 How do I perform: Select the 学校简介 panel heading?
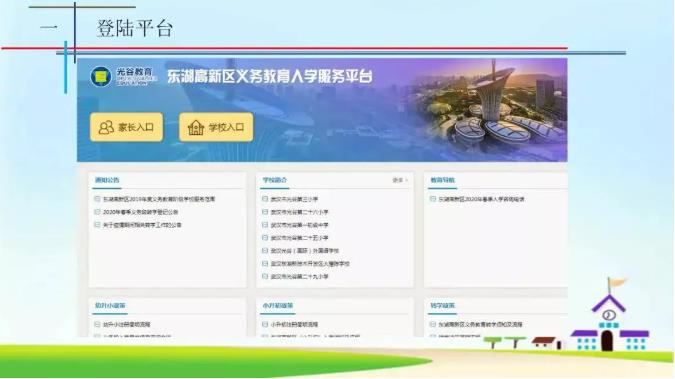(x=275, y=180)
